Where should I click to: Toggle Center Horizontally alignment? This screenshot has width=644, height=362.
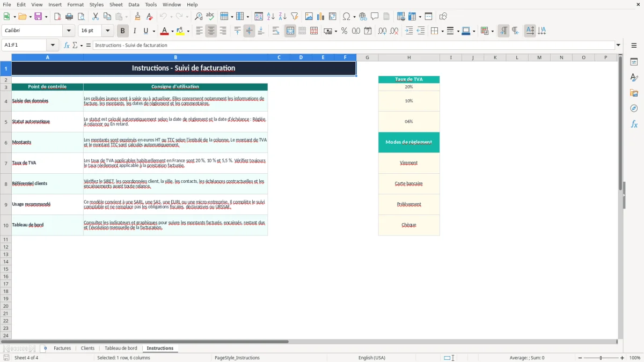tap(211, 31)
